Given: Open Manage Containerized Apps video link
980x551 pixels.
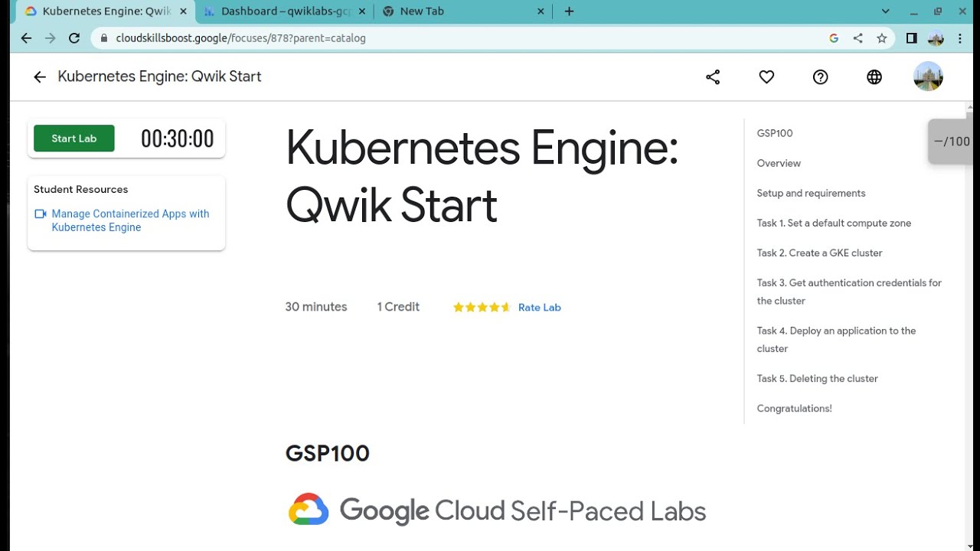Looking at the screenshot, I should 130,220.
